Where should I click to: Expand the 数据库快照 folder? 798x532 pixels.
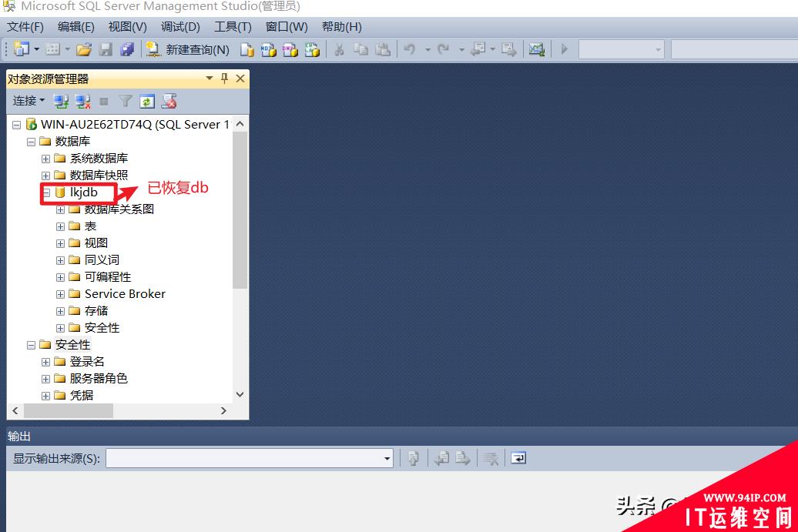pos(45,176)
